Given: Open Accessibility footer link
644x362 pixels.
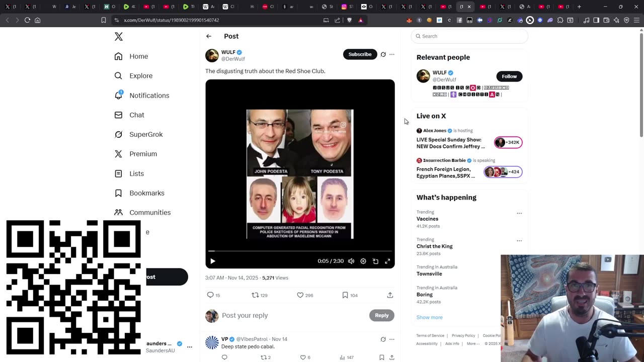Looking at the screenshot, I should click(x=427, y=343).
